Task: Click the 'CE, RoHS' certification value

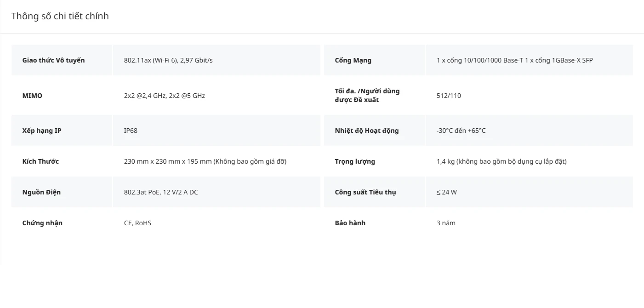Action: tap(137, 223)
